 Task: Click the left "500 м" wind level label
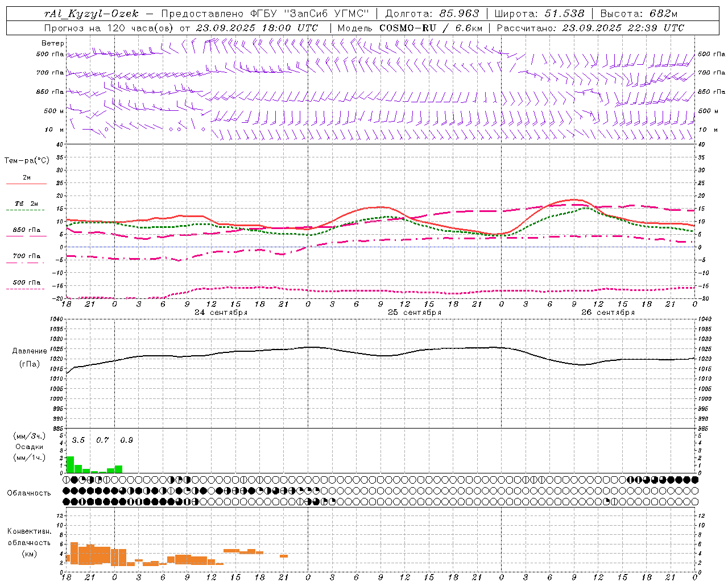tap(53, 111)
